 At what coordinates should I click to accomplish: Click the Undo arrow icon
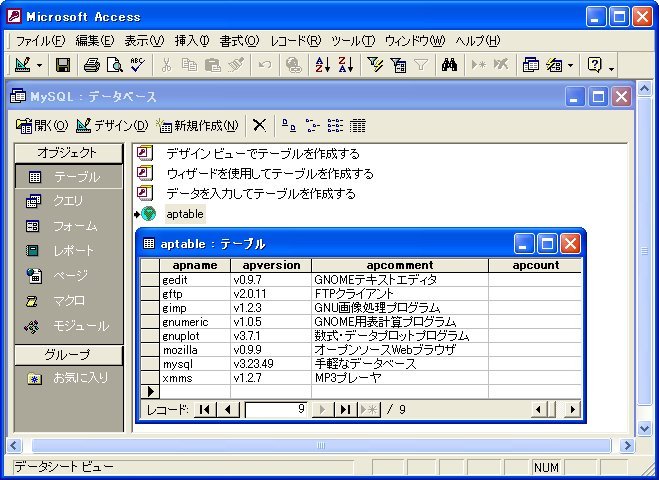coord(264,65)
